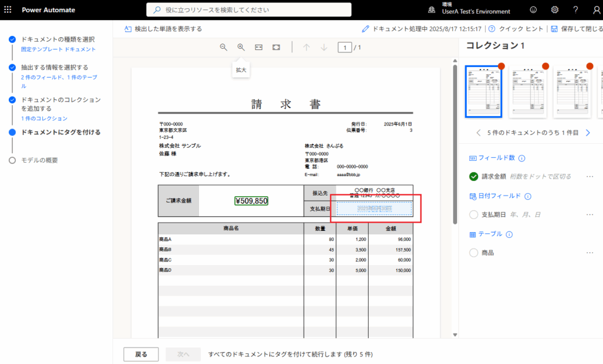The image size is (603, 364).
Task: Click info icon next to テーブル
Action: (x=509, y=234)
